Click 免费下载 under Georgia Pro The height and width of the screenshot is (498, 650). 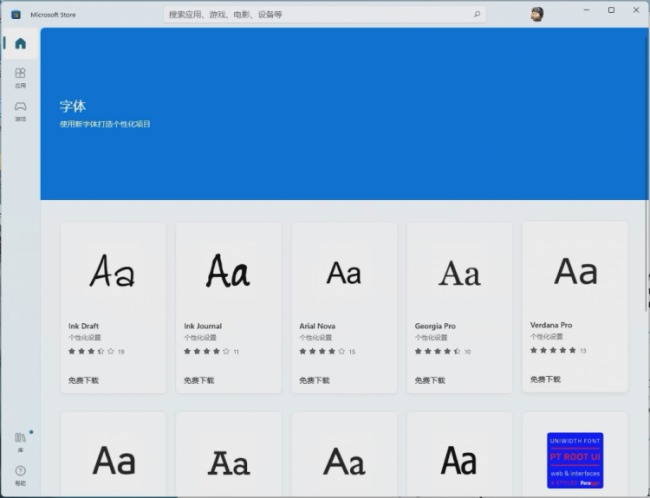[x=430, y=380]
